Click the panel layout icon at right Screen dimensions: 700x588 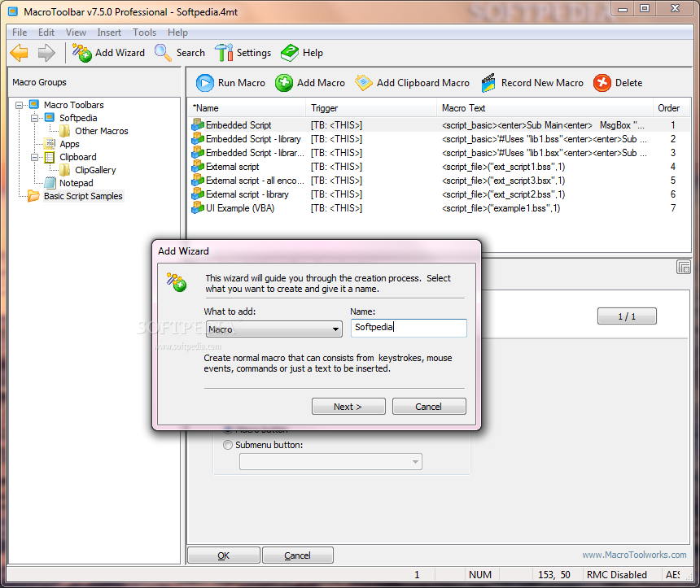coord(684,267)
